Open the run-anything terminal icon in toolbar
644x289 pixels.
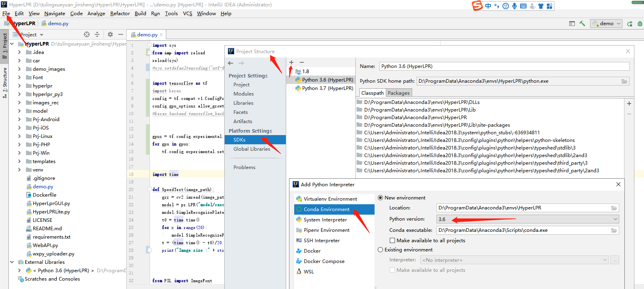[x=572, y=24]
